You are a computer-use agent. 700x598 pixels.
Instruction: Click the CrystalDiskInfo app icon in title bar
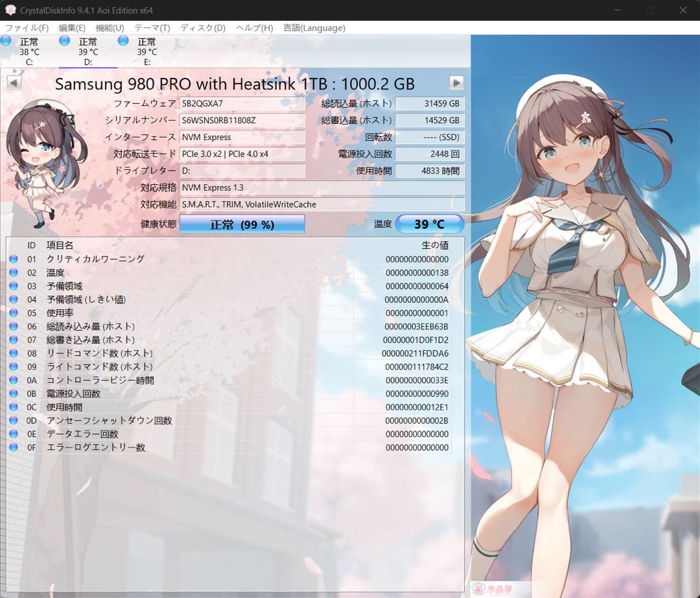pyautogui.click(x=10, y=10)
